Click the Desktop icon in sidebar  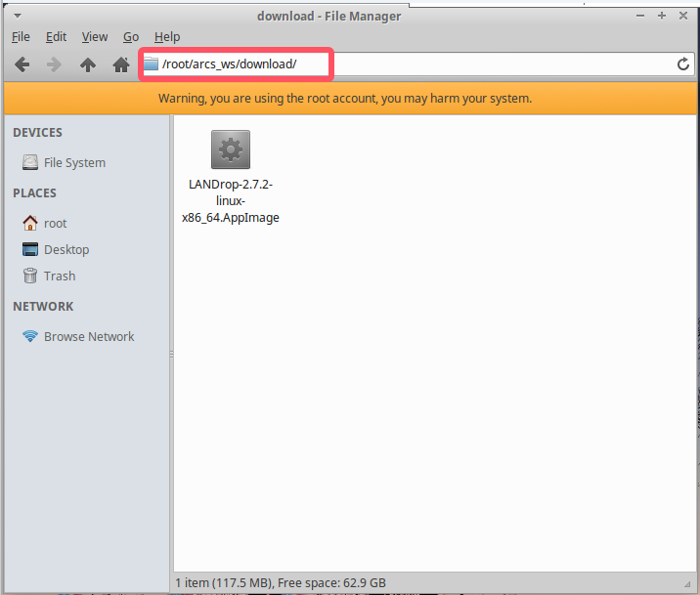point(30,249)
